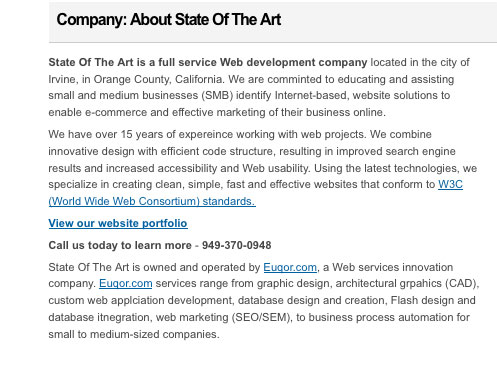
Task: Open Euqor.com link before 'services range'
Action: (x=126, y=283)
